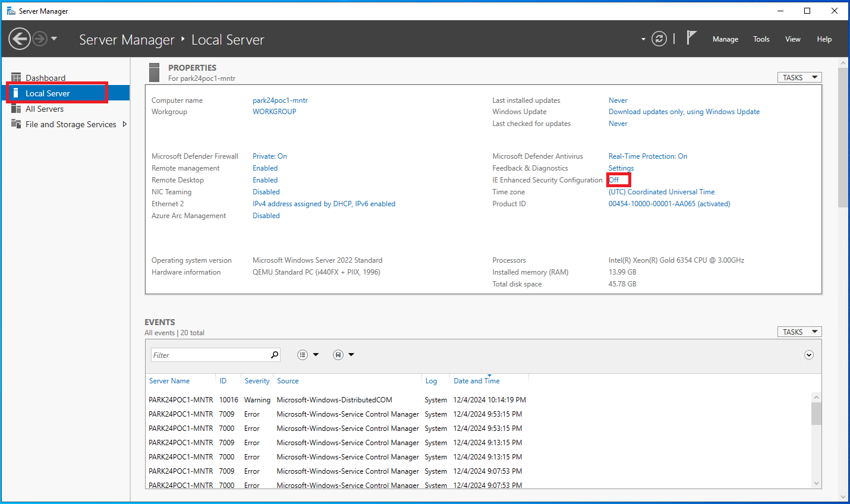The image size is (850, 504).
Task: Click the Dashboard grid icon
Action: pos(16,78)
